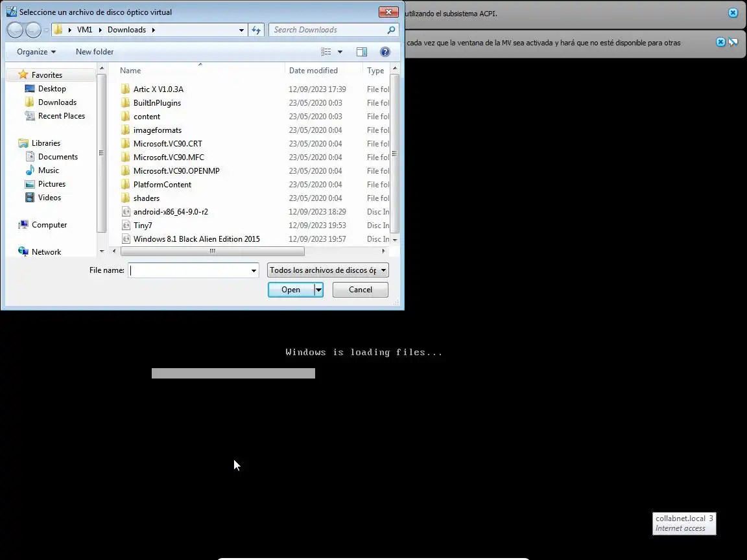Viewport: 747px width, 560px height.
Task: Dismiss the MV window capture notification
Action: (x=721, y=42)
